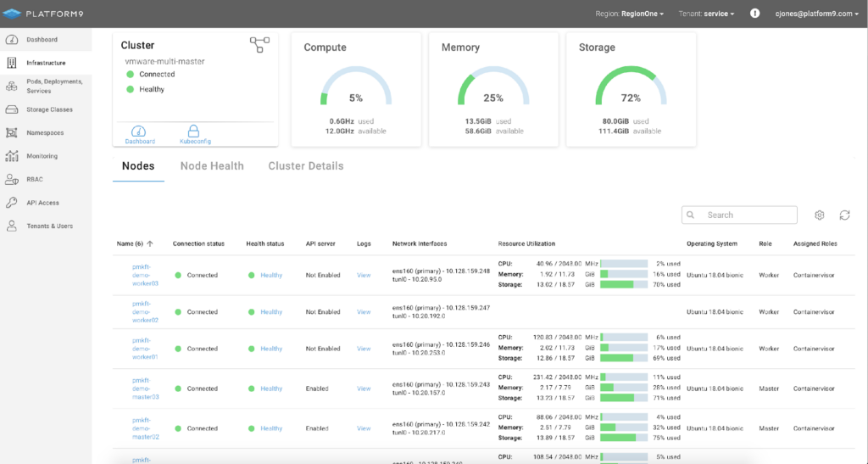The height and width of the screenshot is (464, 868).
Task: Open Storage Classes in sidebar
Action: click(x=49, y=109)
